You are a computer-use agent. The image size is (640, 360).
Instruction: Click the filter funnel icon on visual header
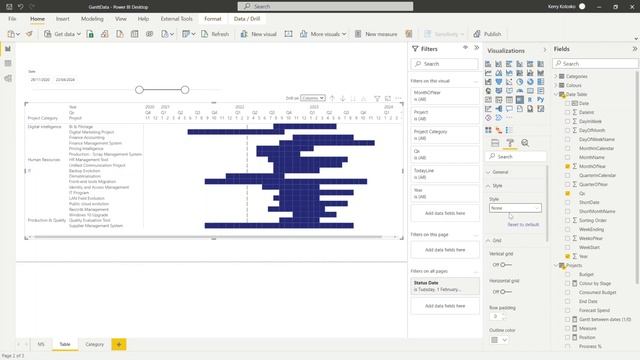[x=377, y=98]
